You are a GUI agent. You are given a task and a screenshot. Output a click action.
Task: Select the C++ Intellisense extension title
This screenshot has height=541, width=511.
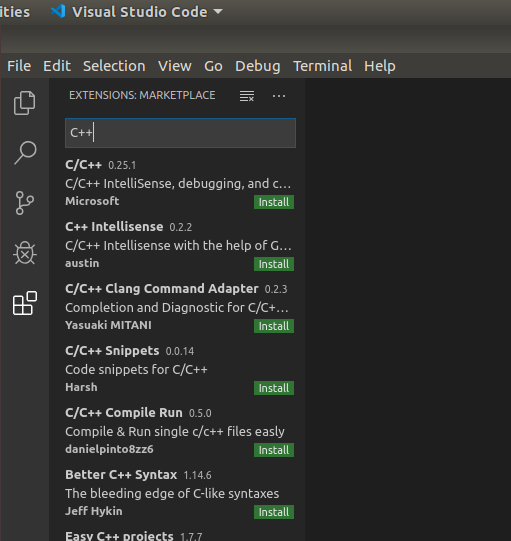(114, 227)
